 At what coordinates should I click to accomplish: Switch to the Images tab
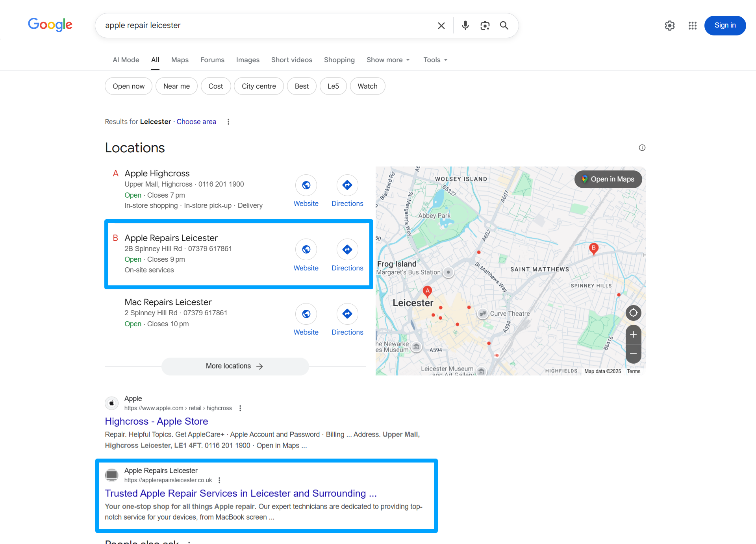[x=247, y=60]
